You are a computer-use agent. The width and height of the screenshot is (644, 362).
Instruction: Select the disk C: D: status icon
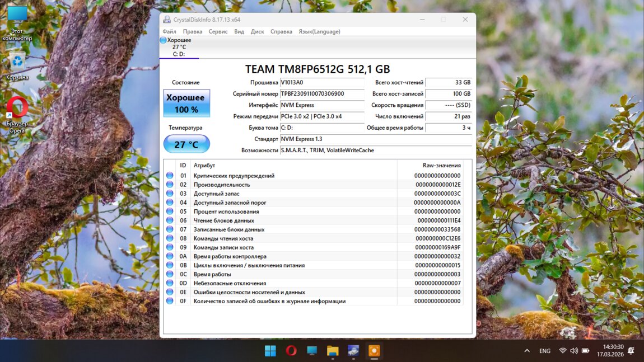coord(163,40)
